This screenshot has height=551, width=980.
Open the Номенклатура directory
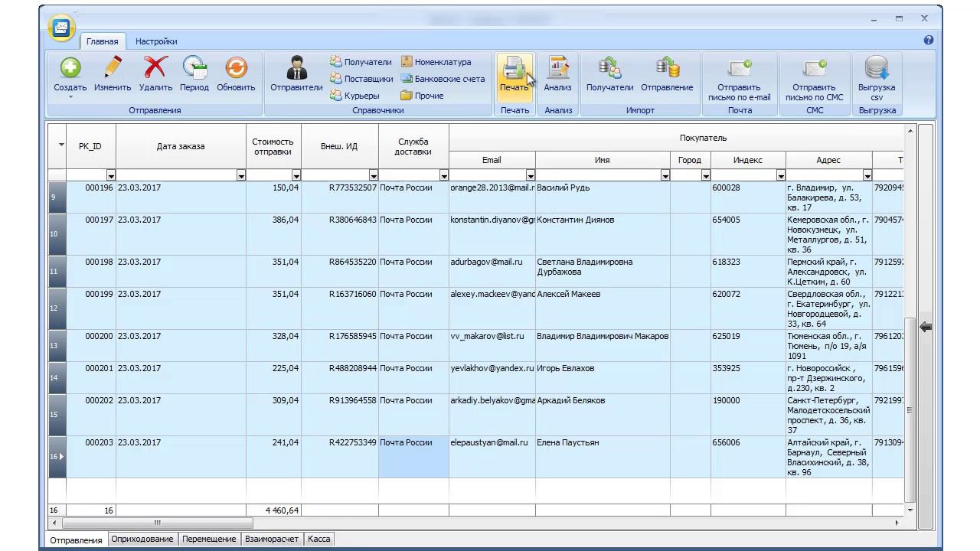[x=436, y=62]
